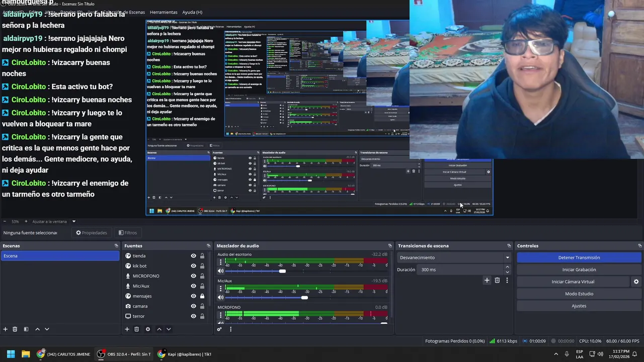The width and height of the screenshot is (644, 362).
Task: Select the Escena scene item
Action: tap(60, 256)
